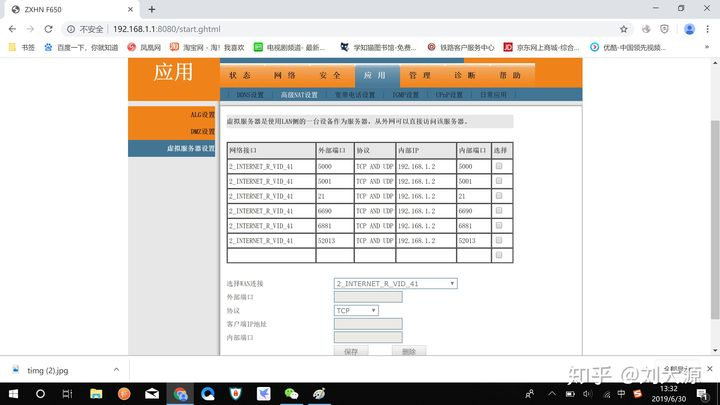Open the Windows Start menu
720x405 pixels.
13,394
